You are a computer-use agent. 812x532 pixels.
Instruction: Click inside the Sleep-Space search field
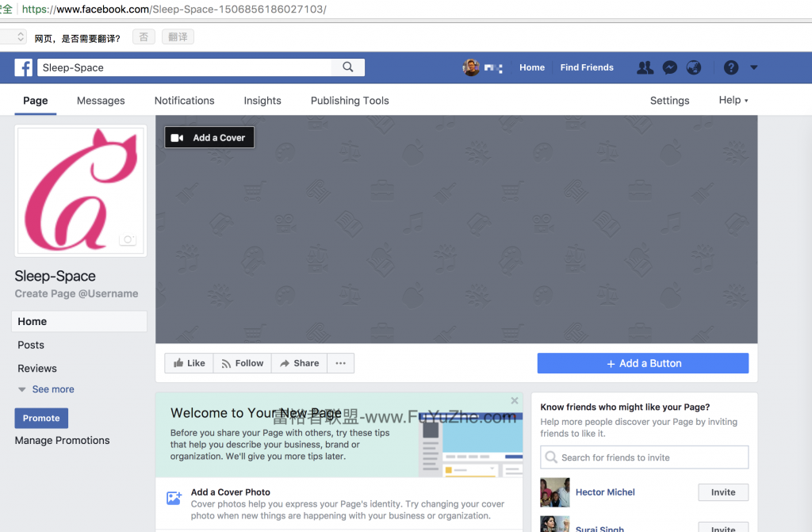click(x=184, y=67)
